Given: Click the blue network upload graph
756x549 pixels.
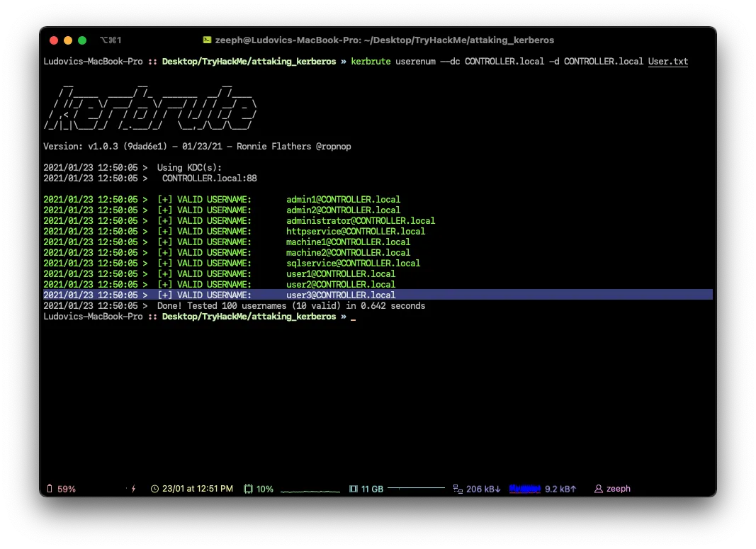Looking at the screenshot, I should 525,488.
